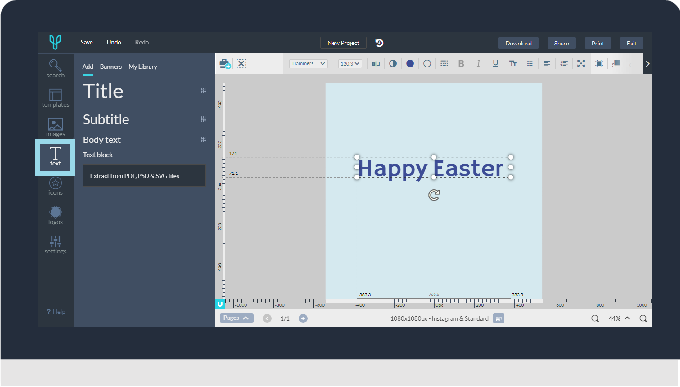Click the line spacing list icon
The image size is (680, 387).
tap(530, 64)
